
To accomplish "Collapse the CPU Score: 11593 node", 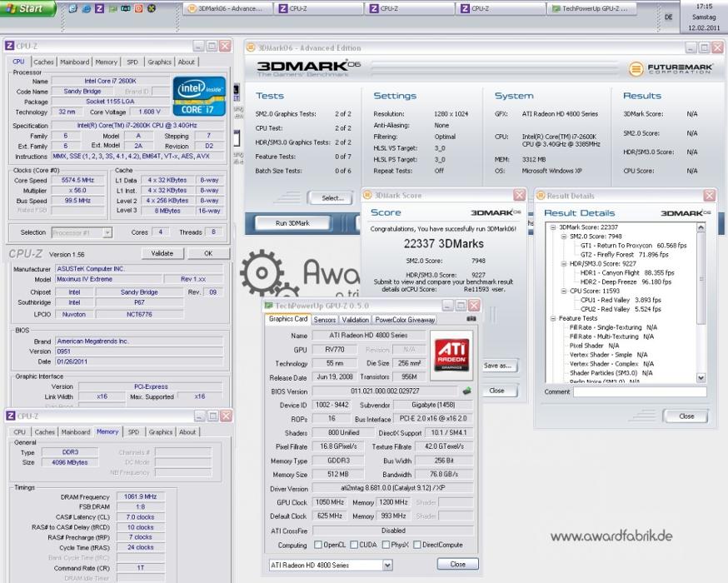I will [x=564, y=291].
